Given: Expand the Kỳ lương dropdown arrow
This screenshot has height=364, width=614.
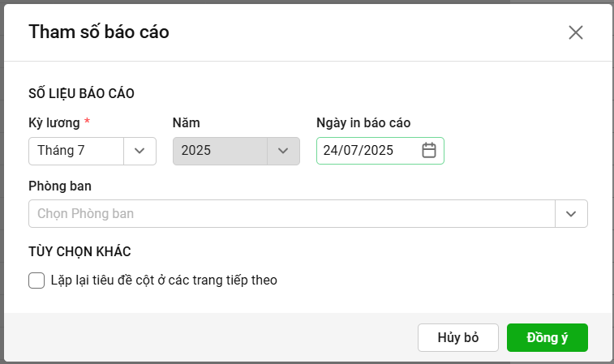Looking at the screenshot, I should pos(140,151).
